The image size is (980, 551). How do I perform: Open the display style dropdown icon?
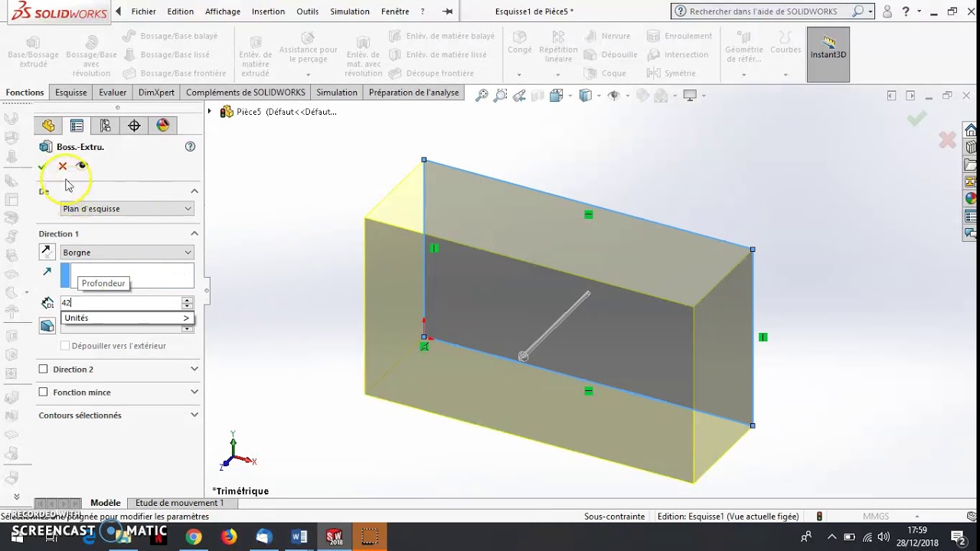point(586,96)
